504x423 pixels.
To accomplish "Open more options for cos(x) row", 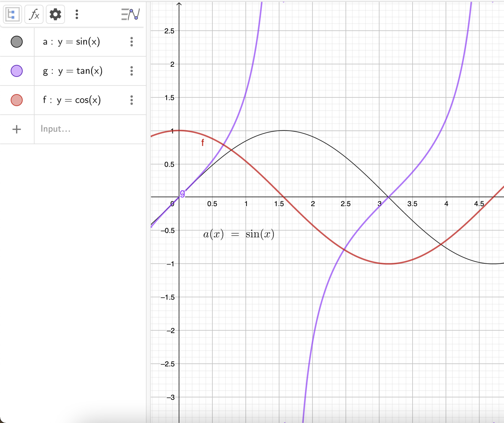I will pos(132,100).
